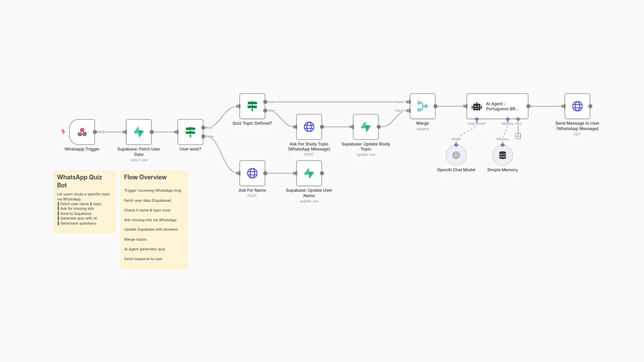Select Supabase: Update User Name node
This screenshot has height=362, width=644.
pos(309,173)
